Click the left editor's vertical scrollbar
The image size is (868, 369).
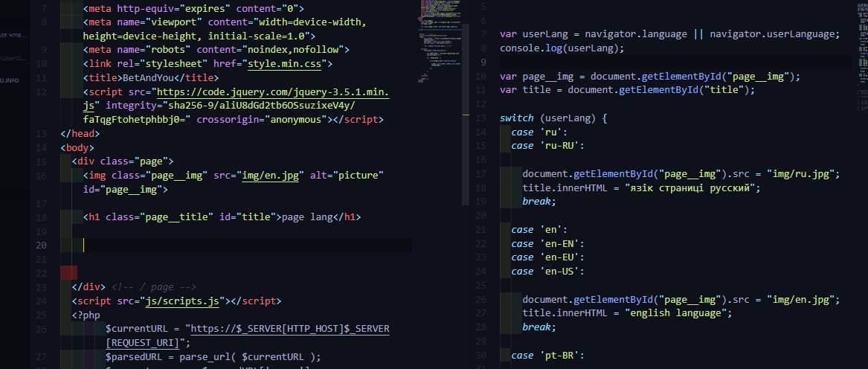466,114
